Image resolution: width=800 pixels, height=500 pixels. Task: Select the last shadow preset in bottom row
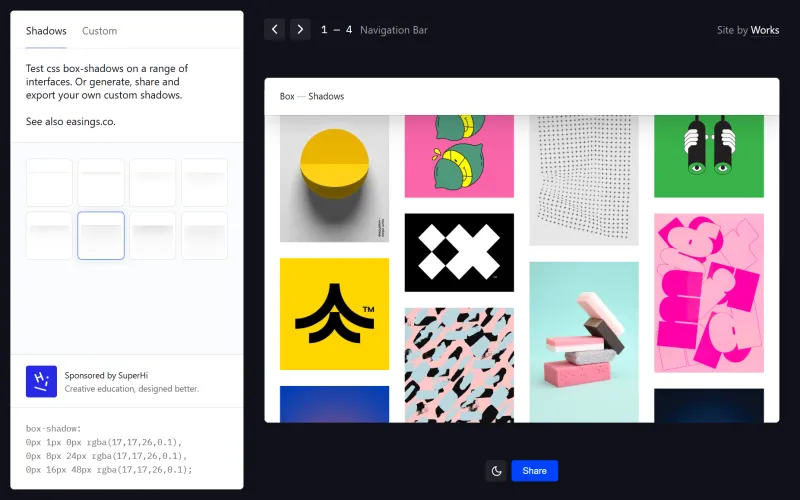[x=204, y=235]
